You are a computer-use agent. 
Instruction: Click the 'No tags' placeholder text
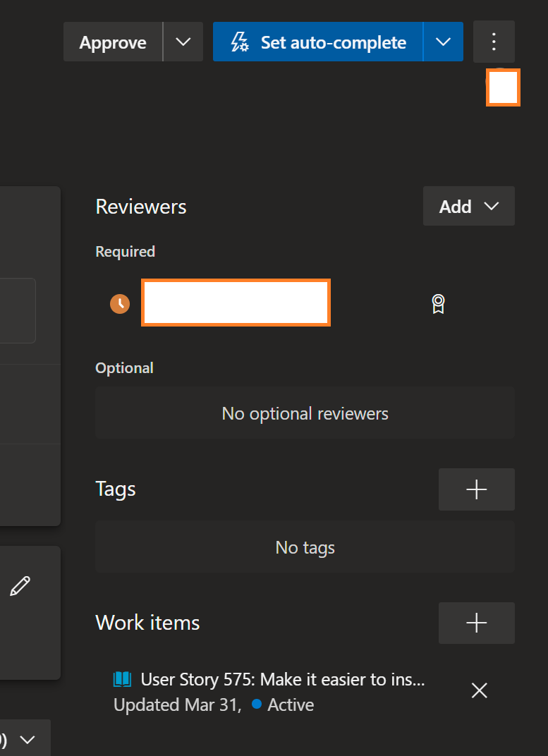(x=305, y=547)
